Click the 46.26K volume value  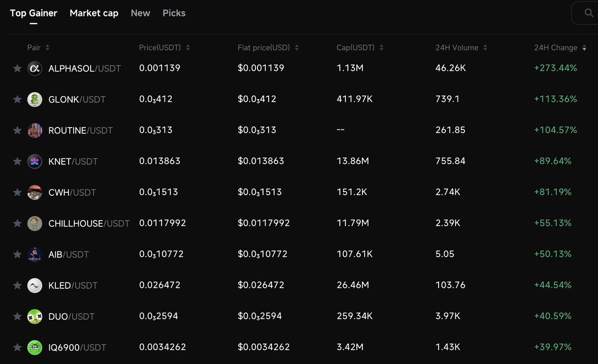coord(450,68)
